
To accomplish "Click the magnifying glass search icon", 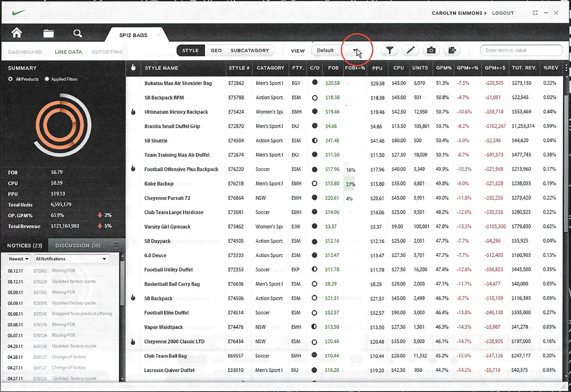I will pos(78,33).
